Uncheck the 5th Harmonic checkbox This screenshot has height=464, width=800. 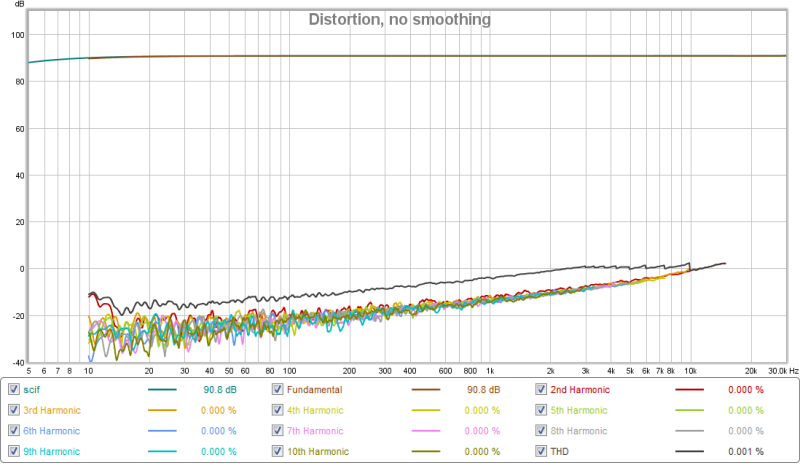tap(541, 410)
